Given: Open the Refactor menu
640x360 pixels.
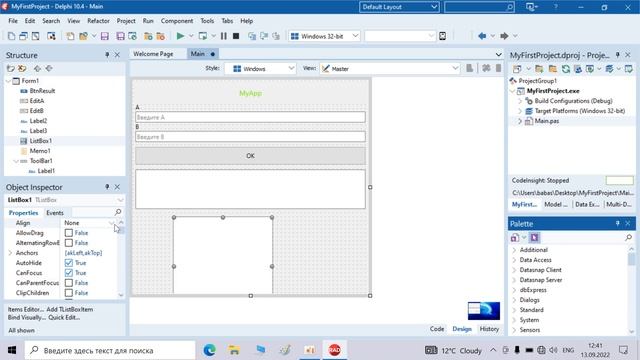Looking at the screenshot, I should click(98, 21).
